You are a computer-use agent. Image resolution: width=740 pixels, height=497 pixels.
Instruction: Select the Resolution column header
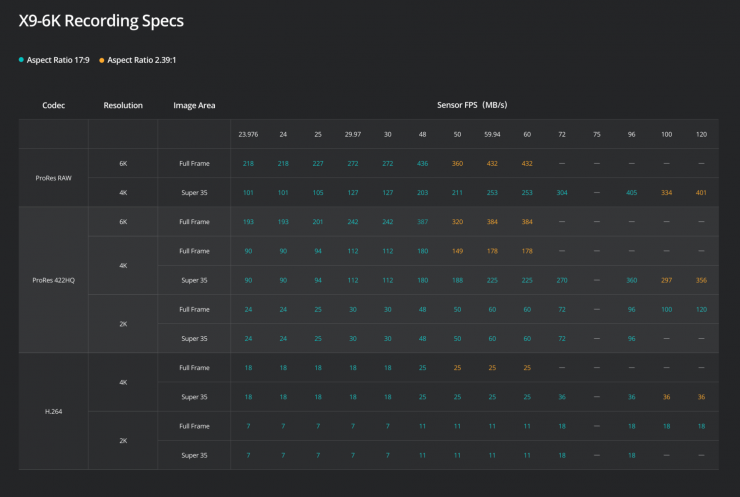(123, 105)
